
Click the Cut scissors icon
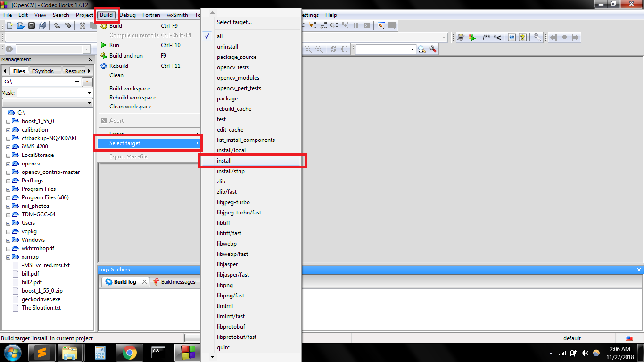point(83,25)
